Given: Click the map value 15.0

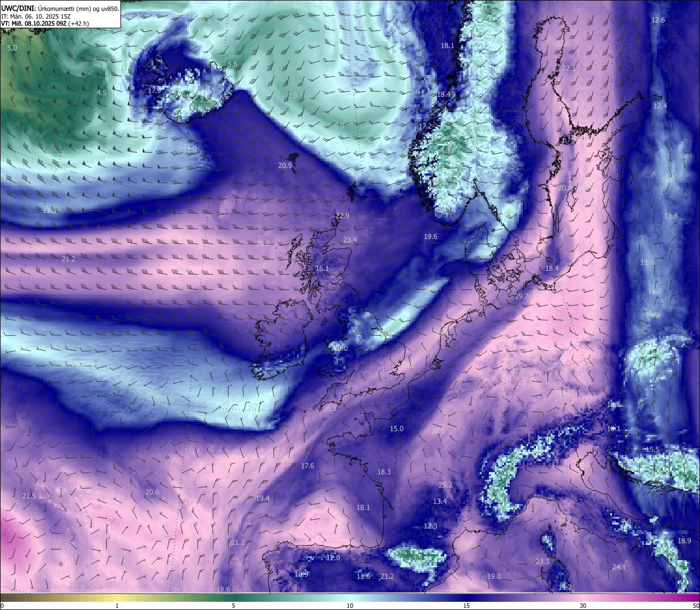Looking at the screenshot, I should (x=396, y=429).
